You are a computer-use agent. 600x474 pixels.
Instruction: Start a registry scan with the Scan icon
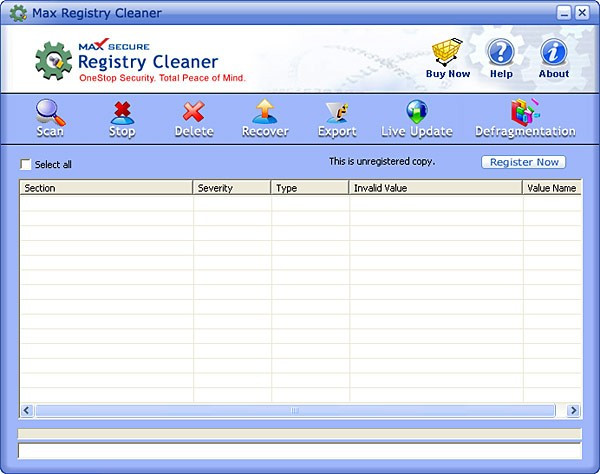pyautogui.click(x=51, y=118)
